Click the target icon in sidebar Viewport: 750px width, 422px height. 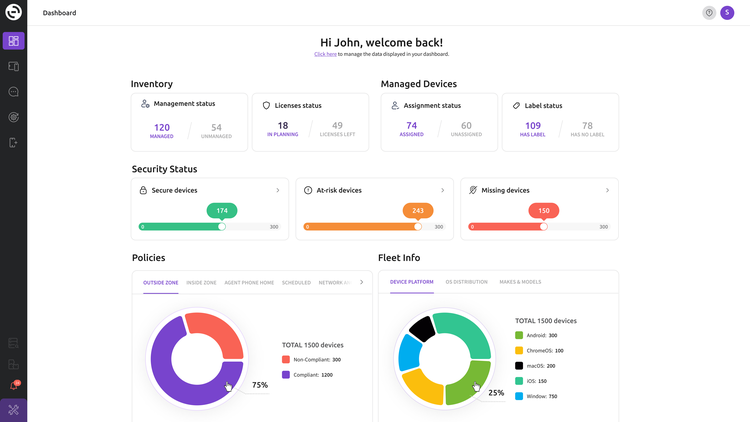pyautogui.click(x=13, y=117)
